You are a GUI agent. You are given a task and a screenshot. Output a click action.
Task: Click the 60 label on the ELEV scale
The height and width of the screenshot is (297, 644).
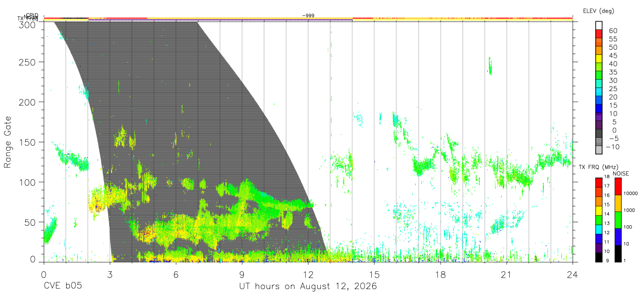[613, 31]
